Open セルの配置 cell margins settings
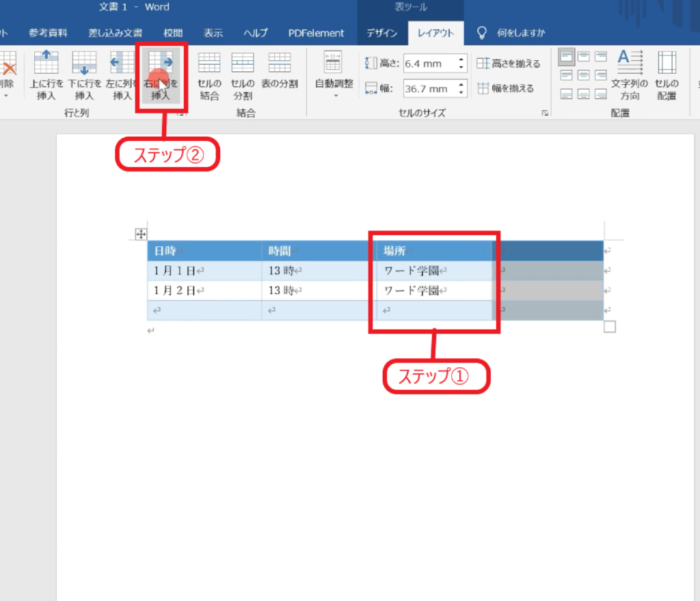The image size is (700, 601). 667,74
